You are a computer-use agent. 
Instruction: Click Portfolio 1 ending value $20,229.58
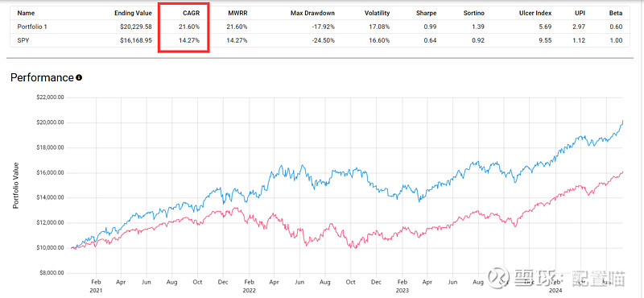135,27
